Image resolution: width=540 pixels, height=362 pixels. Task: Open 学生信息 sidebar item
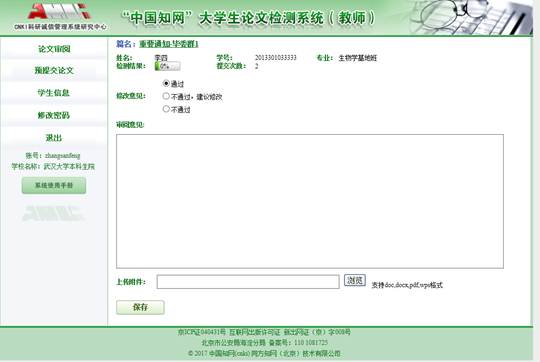tap(53, 93)
